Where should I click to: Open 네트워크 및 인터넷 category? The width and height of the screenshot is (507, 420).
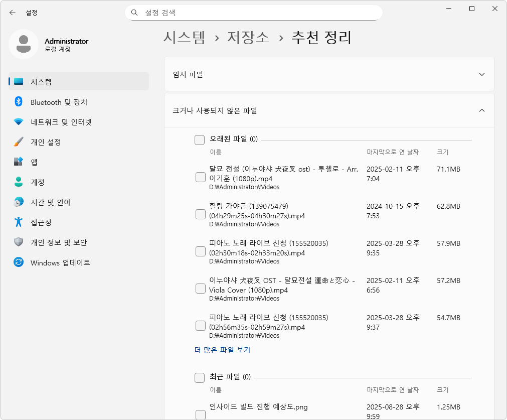[79, 122]
